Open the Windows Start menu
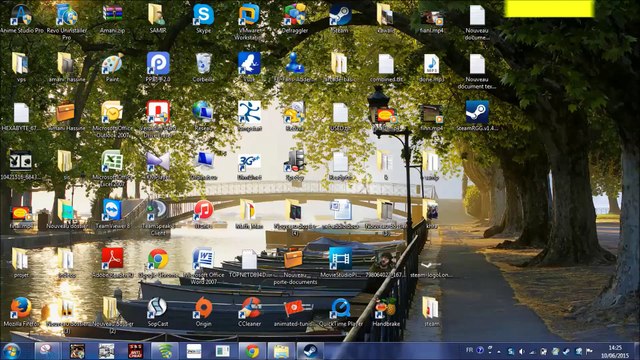The width and height of the screenshot is (640, 360). (x=11, y=351)
